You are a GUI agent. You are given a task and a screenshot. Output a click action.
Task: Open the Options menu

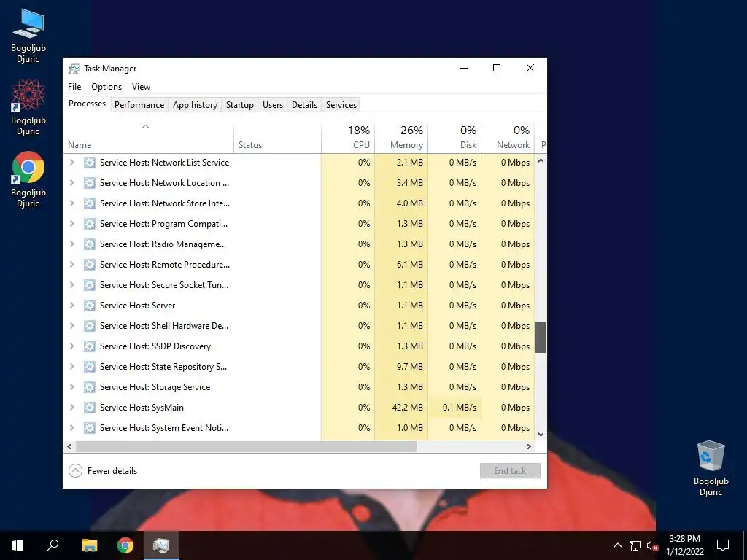point(107,87)
